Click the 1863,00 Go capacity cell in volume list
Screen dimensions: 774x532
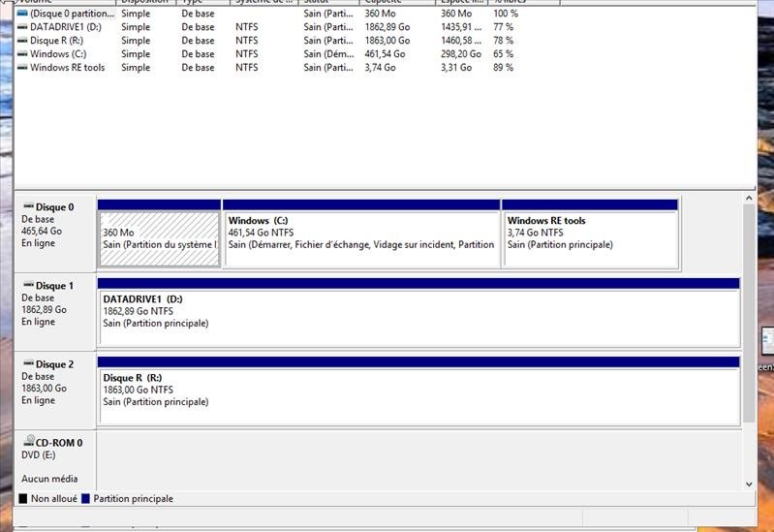[387, 41]
